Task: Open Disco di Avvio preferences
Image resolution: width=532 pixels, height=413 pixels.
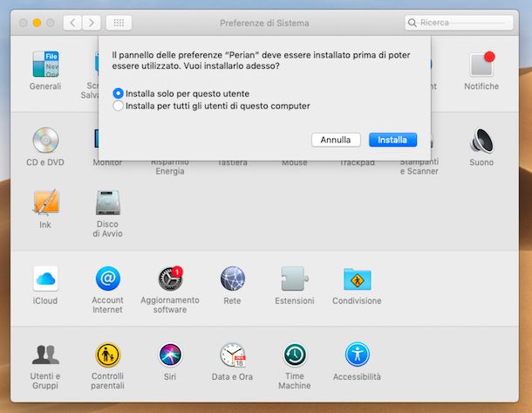Action: point(107,203)
